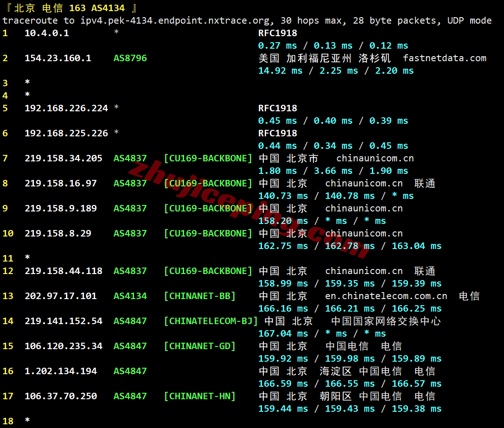
Task: Click the hop 1 IP 10.4.0.1
Action: tap(47, 33)
